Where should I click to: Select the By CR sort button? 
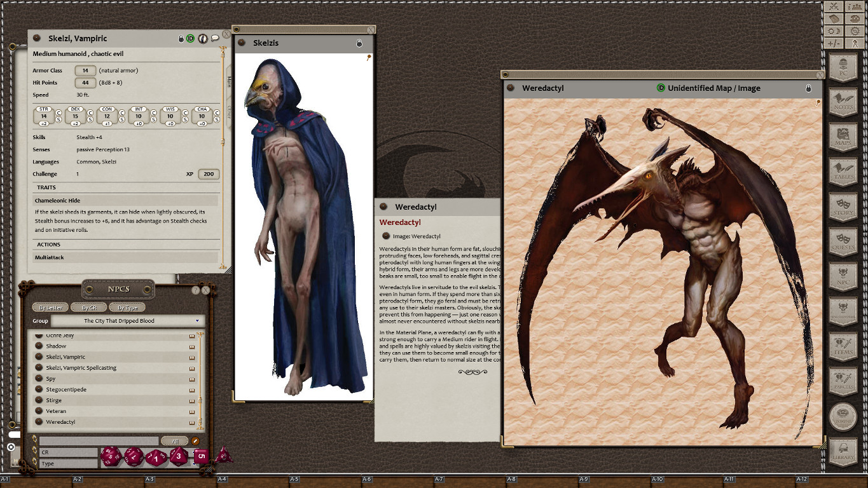(x=88, y=308)
